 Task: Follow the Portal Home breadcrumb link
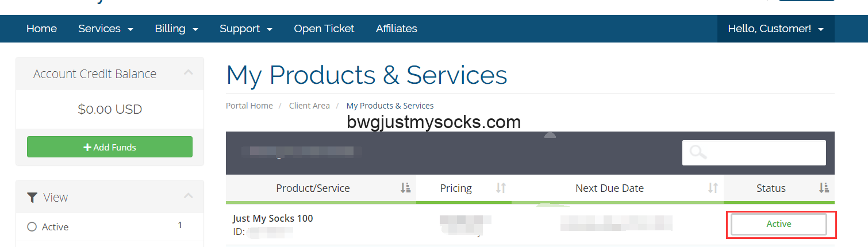[x=249, y=106]
